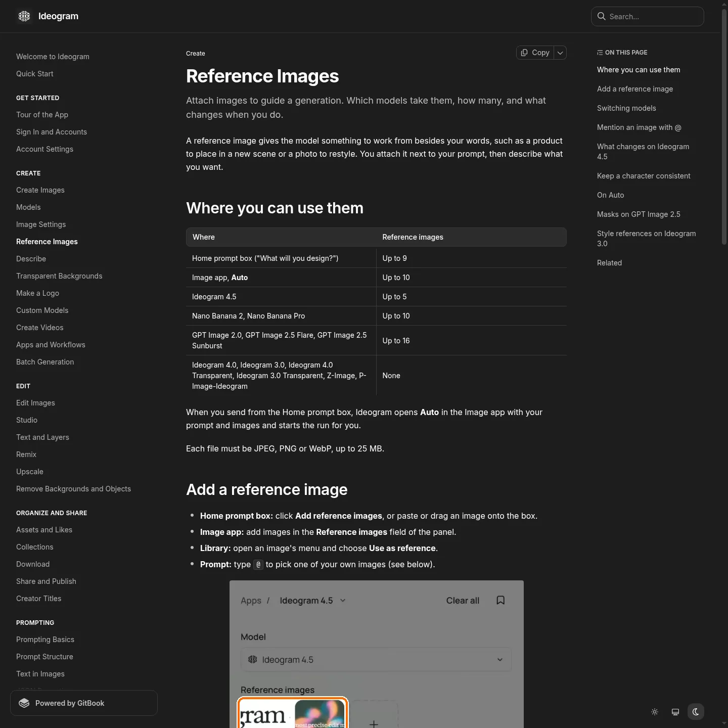Open the Create Images page
The height and width of the screenshot is (728, 728).
40,190
